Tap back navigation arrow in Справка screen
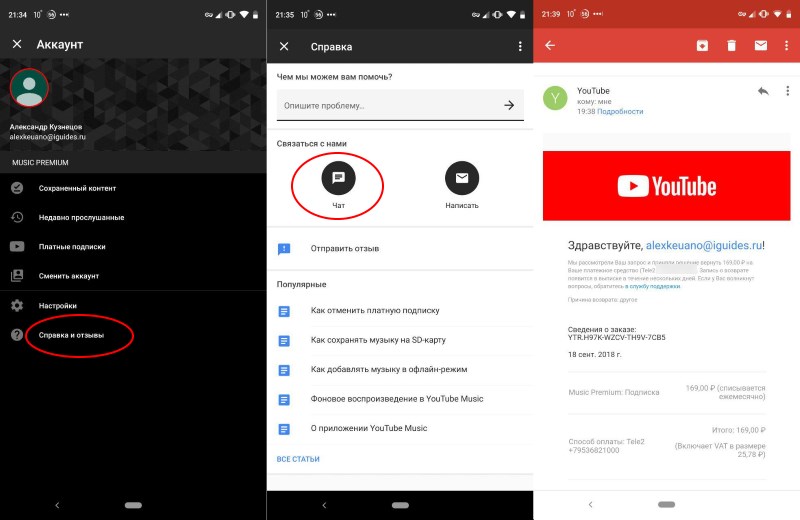The height and width of the screenshot is (520, 800). pyautogui.click(x=324, y=505)
